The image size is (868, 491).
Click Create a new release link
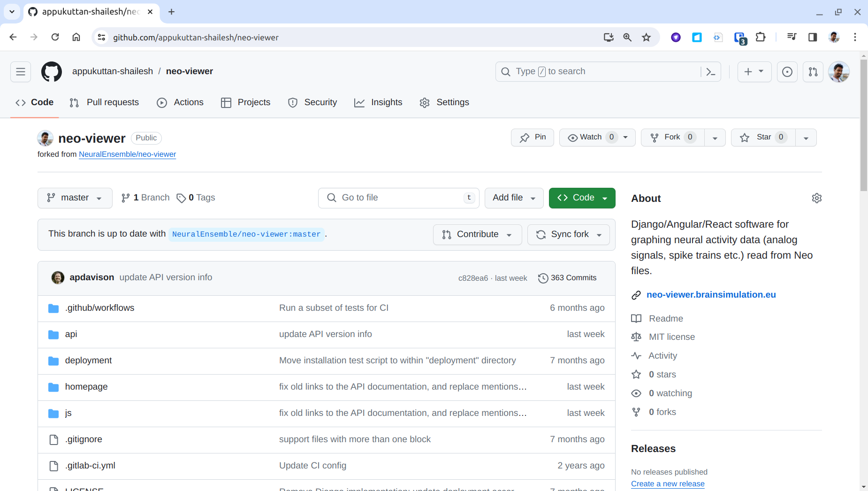pyautogui.click(x=667, y=484)
